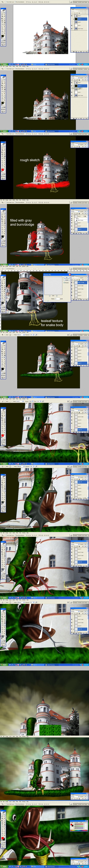Click Start button at the bottom of the last screenshot

pyautogui.click(x=4, y=867)
